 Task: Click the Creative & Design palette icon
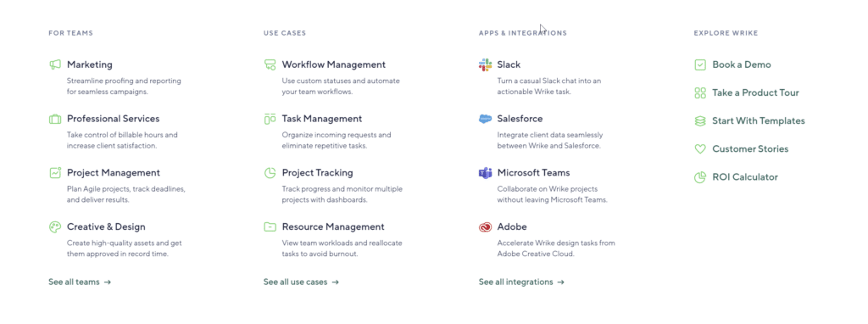[x=54, y=227]
